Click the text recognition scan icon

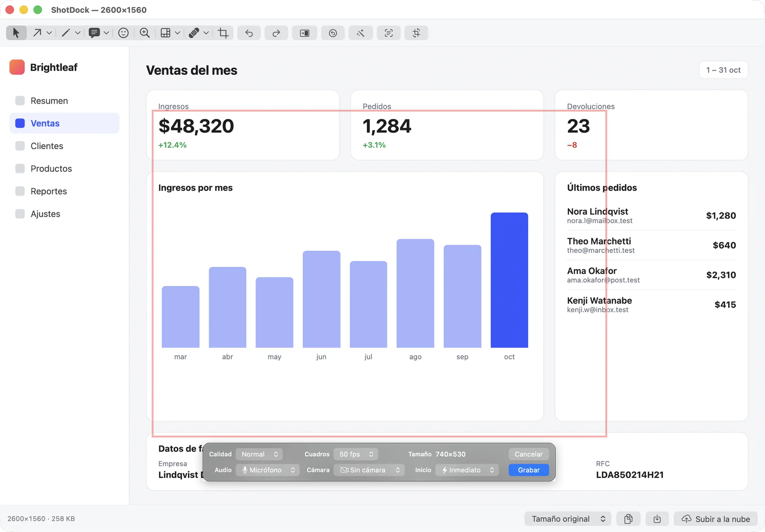pos(388,33)
